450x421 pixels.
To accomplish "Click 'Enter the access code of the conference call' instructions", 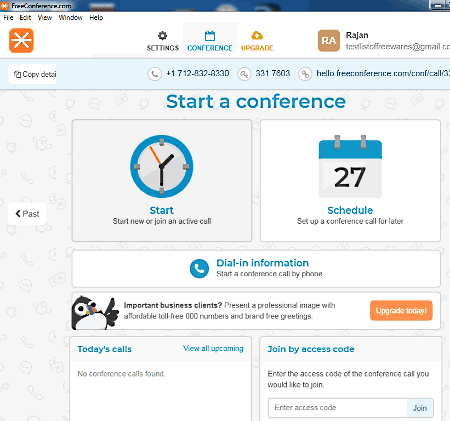I will click(348, 379).
